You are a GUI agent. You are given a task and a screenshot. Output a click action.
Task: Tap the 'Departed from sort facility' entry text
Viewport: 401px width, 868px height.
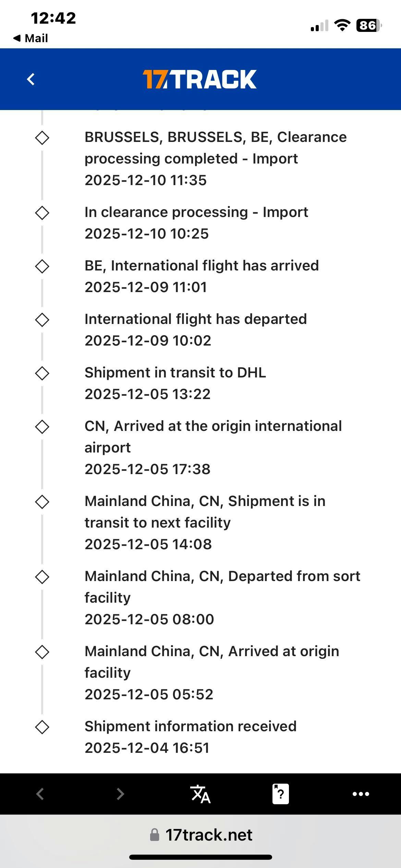(222, 587)
